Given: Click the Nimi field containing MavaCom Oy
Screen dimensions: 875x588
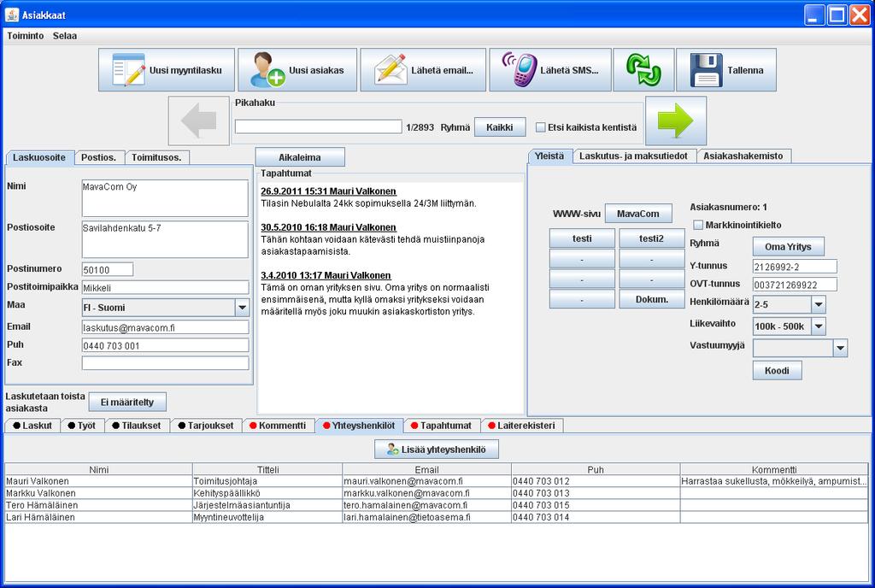Looking at the screenshot, I should pos(165,198).
